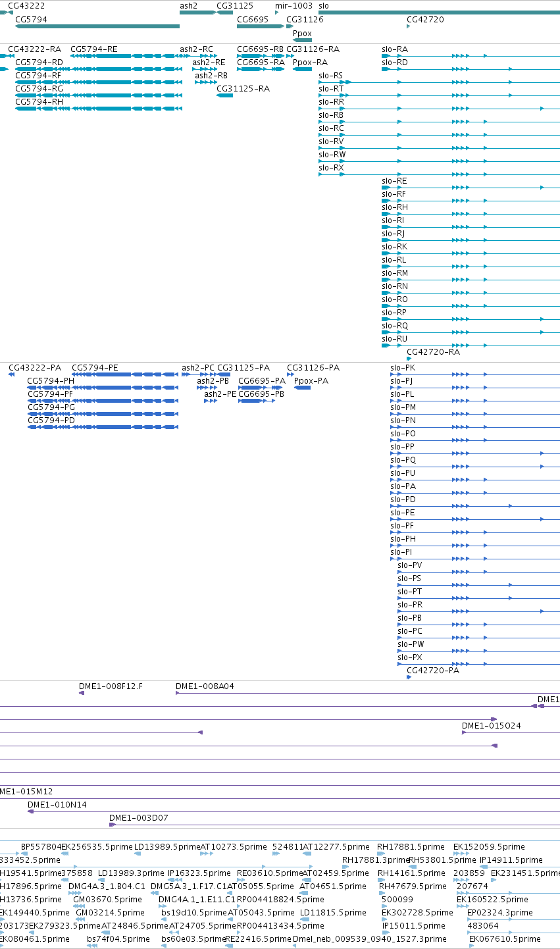Click the slo-PQ protein label

[x=403, y=460]
